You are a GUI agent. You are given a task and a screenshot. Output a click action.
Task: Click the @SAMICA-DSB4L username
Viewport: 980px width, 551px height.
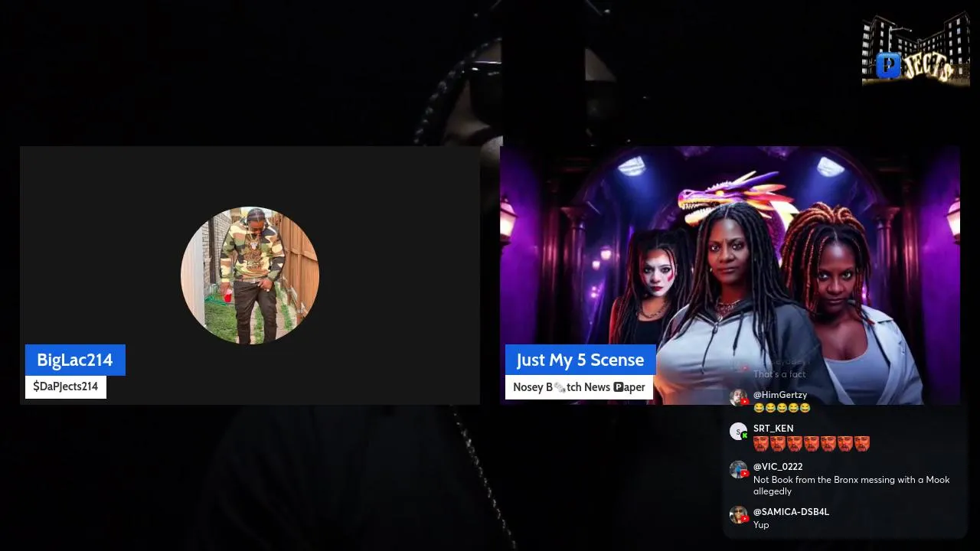pyautogui.click(x=791, y=512)
